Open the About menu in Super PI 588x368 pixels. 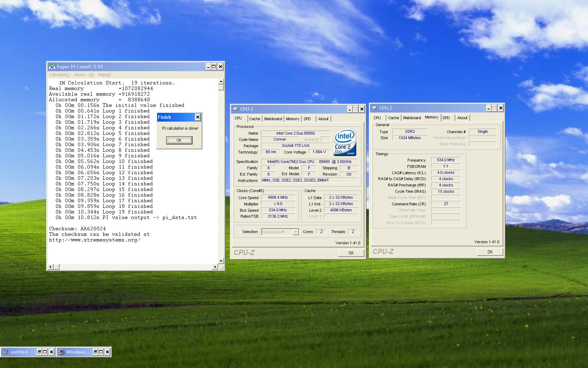click(84, 75)
